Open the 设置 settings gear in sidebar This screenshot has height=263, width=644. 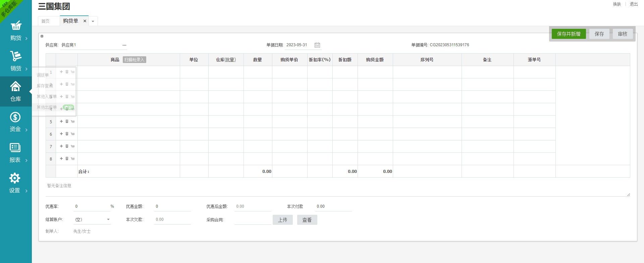click(x=15, y=178)
